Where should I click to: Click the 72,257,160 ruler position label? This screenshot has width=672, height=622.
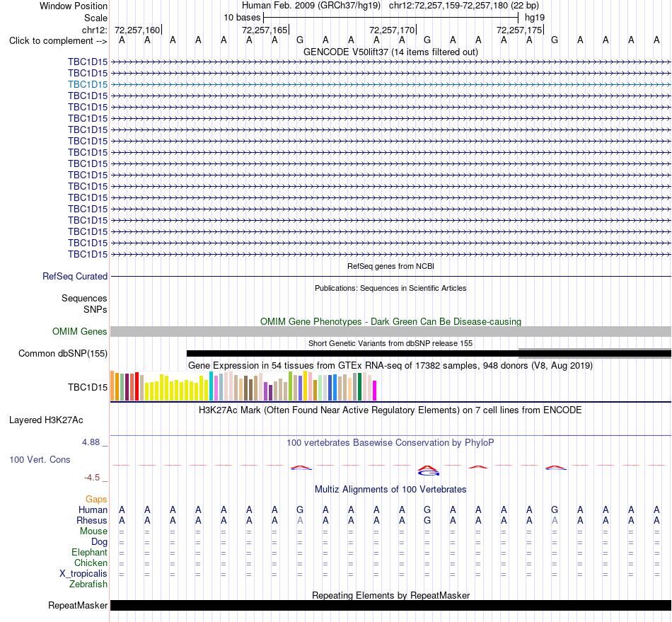pos(137,30)
